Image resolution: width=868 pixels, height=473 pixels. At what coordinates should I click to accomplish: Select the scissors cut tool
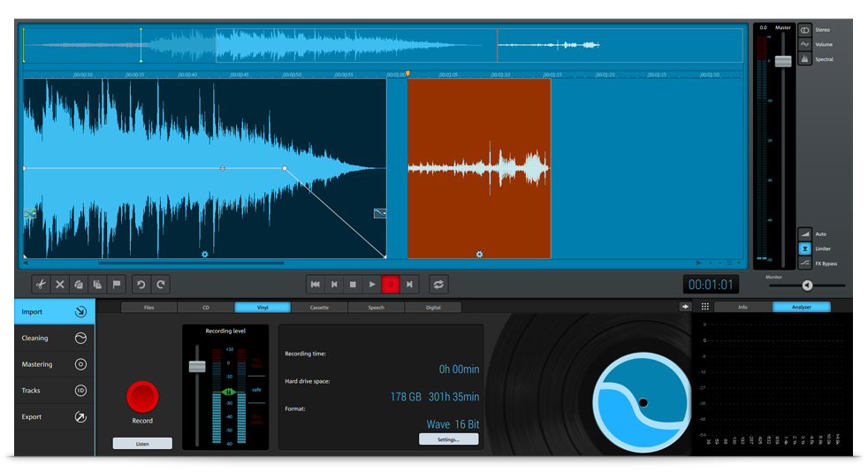pyautogui.click(x=41, y=285)
